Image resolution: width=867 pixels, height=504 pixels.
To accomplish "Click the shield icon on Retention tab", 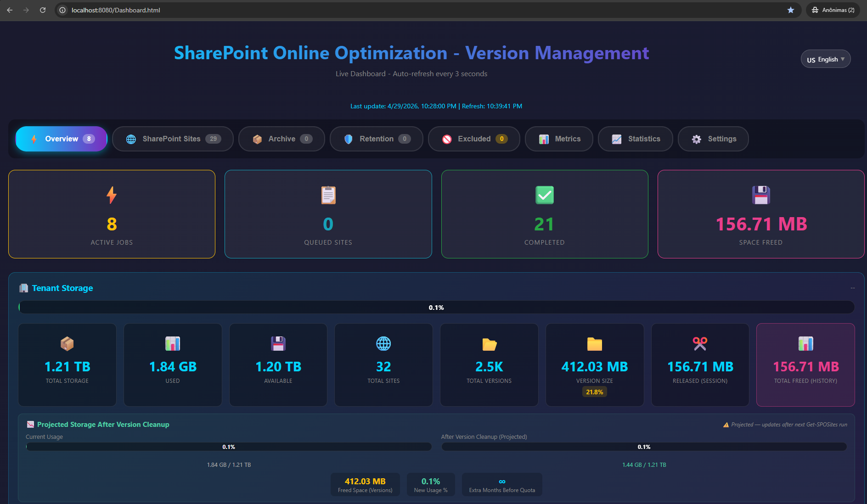I will [348, 139].
